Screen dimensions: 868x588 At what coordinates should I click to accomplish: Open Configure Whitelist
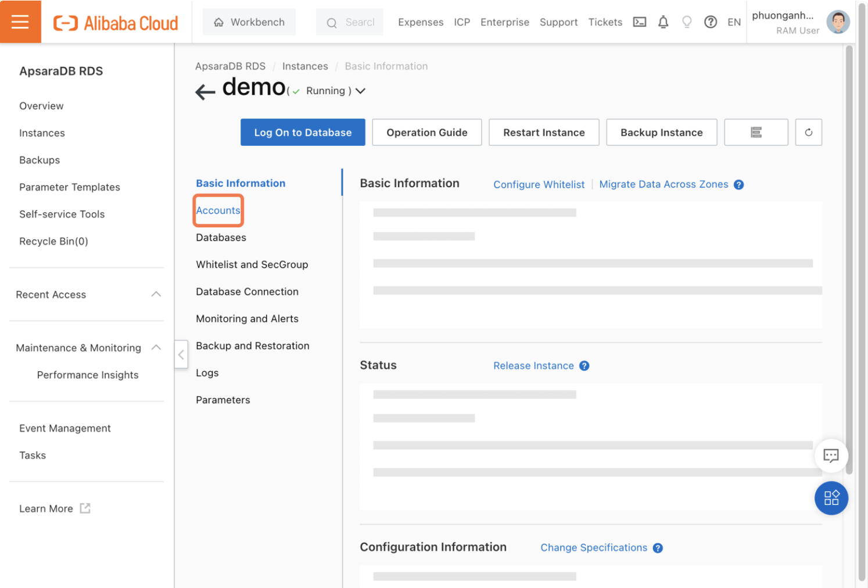pyautogui.click(x=539, y=184)
